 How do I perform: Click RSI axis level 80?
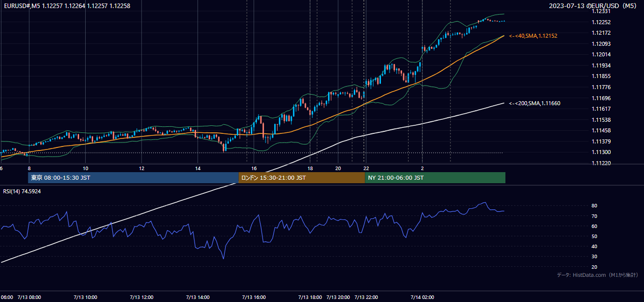point(595,206)
